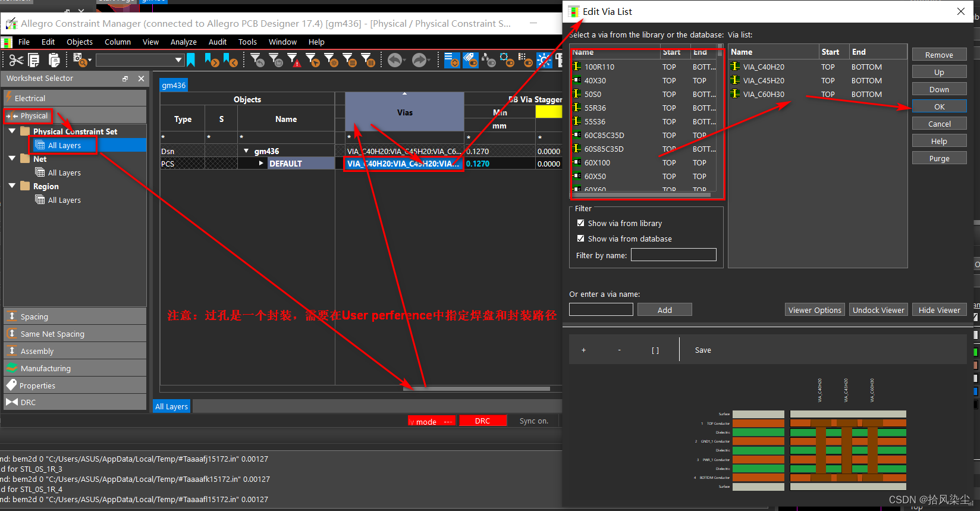980x511 pixels.
Task: Expand the DEFAULT row arrow
Action: click(261, 164)
